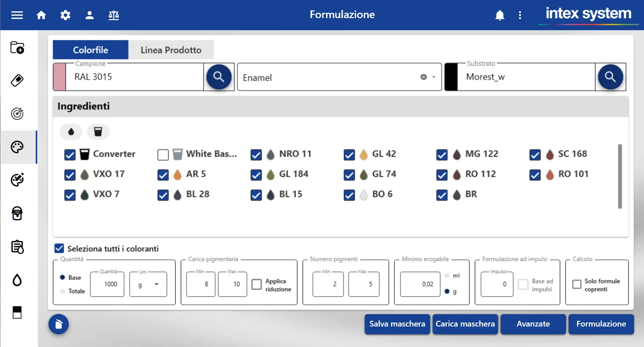Screen dimensions: 644x347
Task: Click the Formulazione button at bottom right
Action: point(601,324)
